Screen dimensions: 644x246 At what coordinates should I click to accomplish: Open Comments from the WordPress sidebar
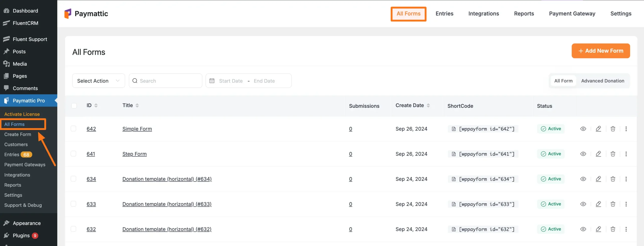[25, 88]
